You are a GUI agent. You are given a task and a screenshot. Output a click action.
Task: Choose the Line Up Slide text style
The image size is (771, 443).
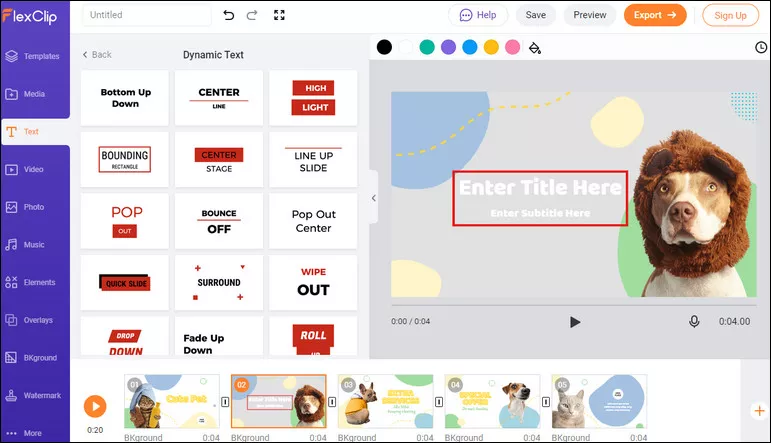(313, 159)
